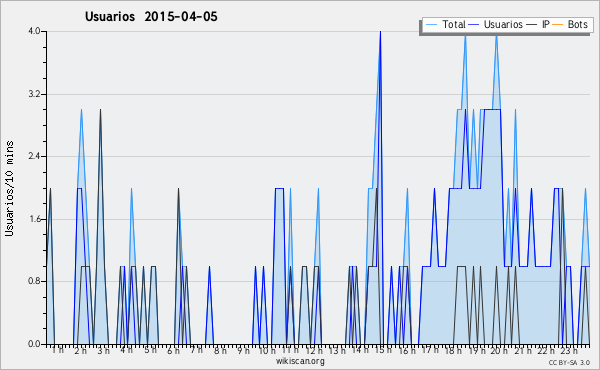Click the "7 h" x-axis label
Screen dimensions: 600x370
pos(196,350)
